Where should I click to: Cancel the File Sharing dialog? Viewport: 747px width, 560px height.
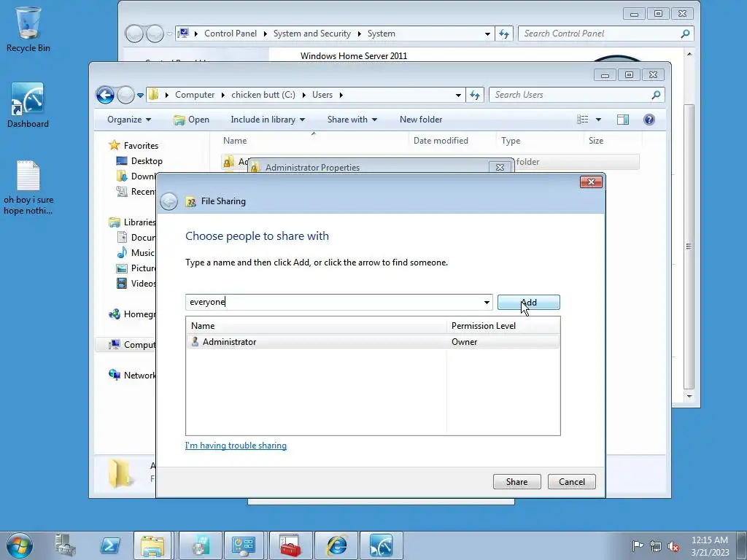572,481
